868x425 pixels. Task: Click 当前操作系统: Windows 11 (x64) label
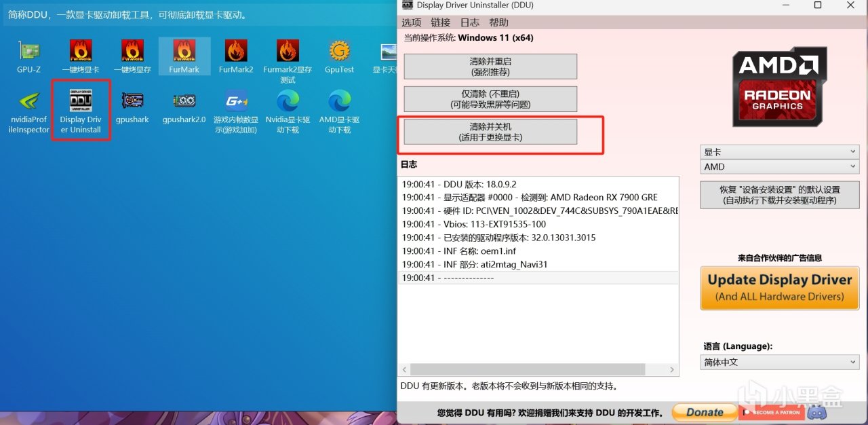pos(469,38)
